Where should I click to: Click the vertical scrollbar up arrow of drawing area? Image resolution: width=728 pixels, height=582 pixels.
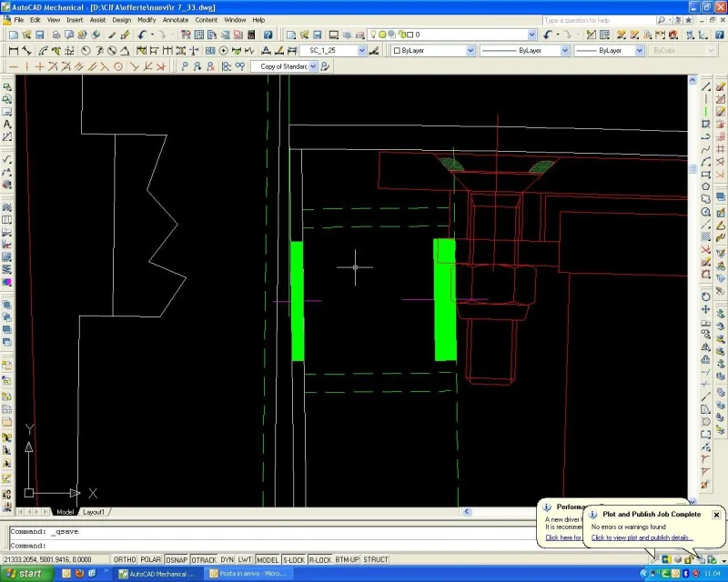693,80
